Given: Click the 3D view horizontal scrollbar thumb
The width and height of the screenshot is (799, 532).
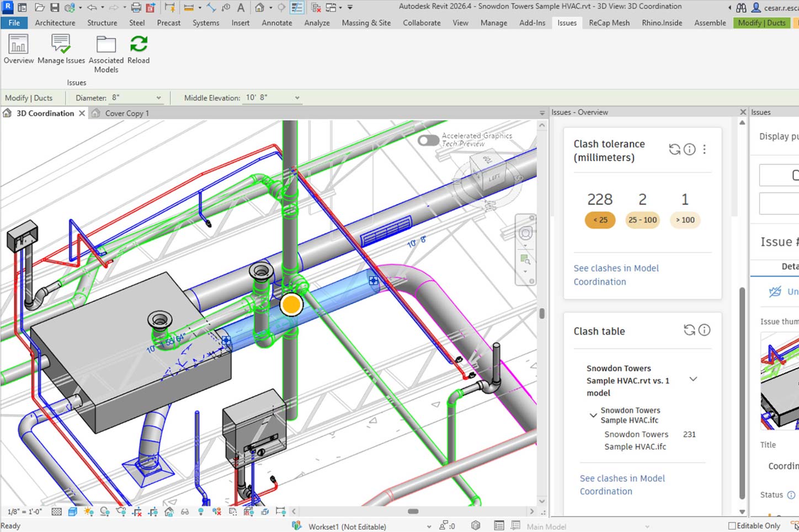Looking at the screenshot, I should tap(413, 512).
